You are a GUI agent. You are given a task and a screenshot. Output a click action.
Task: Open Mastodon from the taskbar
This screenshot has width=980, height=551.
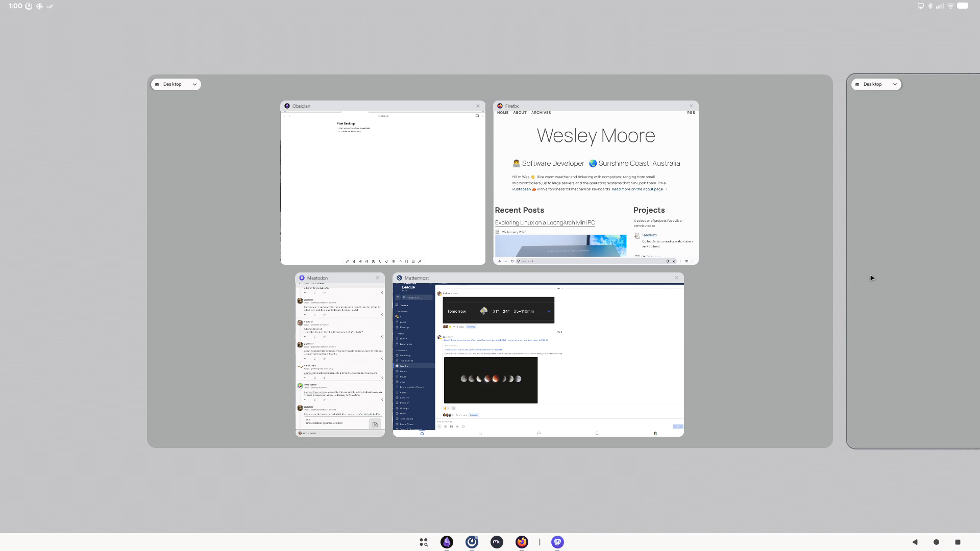557,542
